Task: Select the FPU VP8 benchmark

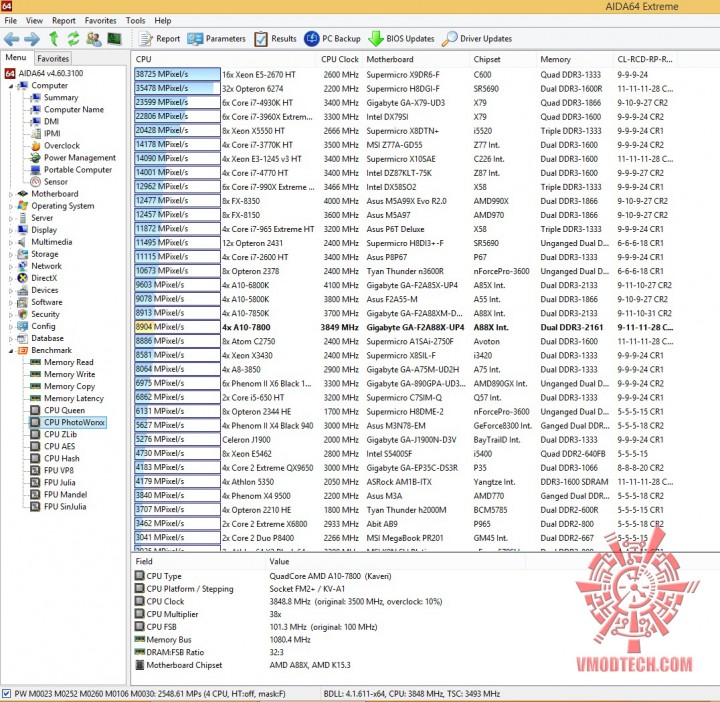Action: [x=52, y=470]
